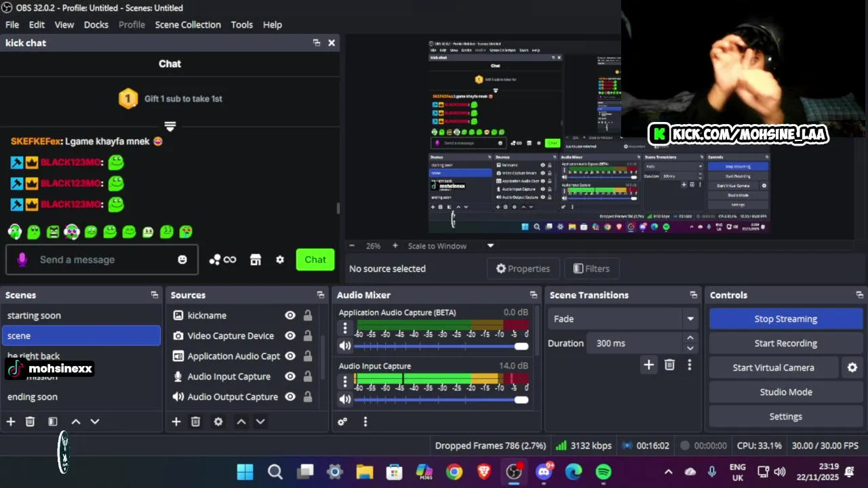The width and height of the screenshot is (868, 488).
Task: Click the microphone icon in message box
Action: 22,260
